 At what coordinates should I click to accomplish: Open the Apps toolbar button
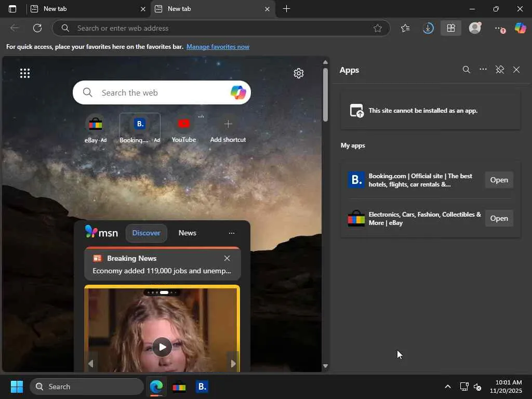[x=450, y=28]
